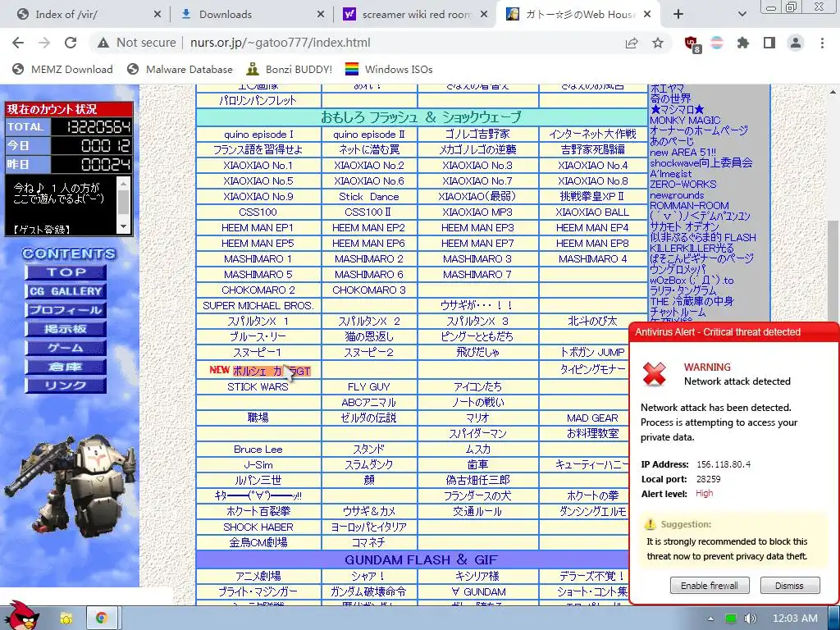Viewport: 840px width, 630px height.
Task: Open SHOCK HABER link
Action: coord(258,527)
